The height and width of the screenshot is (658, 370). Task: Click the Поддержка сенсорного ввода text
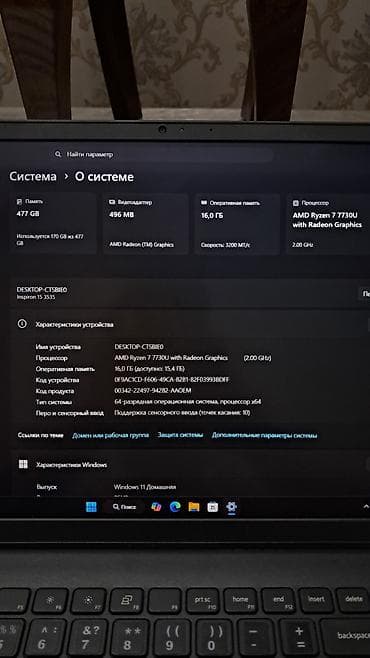182,413
